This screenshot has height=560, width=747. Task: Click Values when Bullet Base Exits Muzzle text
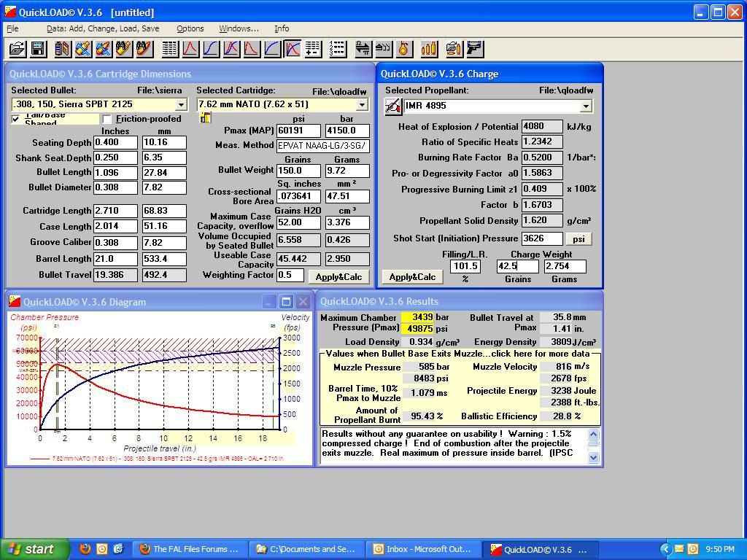pos(457,354)
